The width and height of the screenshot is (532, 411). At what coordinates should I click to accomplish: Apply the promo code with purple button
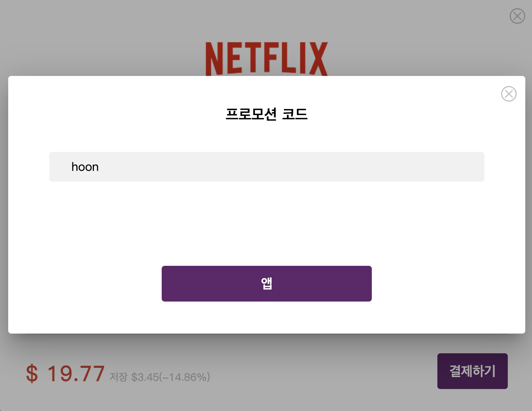tap(267, 284)
